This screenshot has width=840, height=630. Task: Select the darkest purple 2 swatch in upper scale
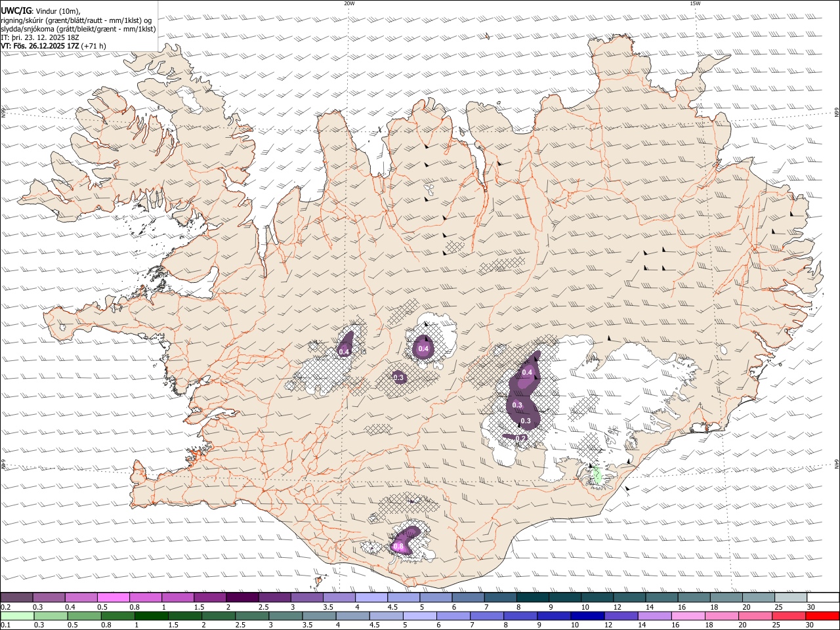click(x=242, y=597)
